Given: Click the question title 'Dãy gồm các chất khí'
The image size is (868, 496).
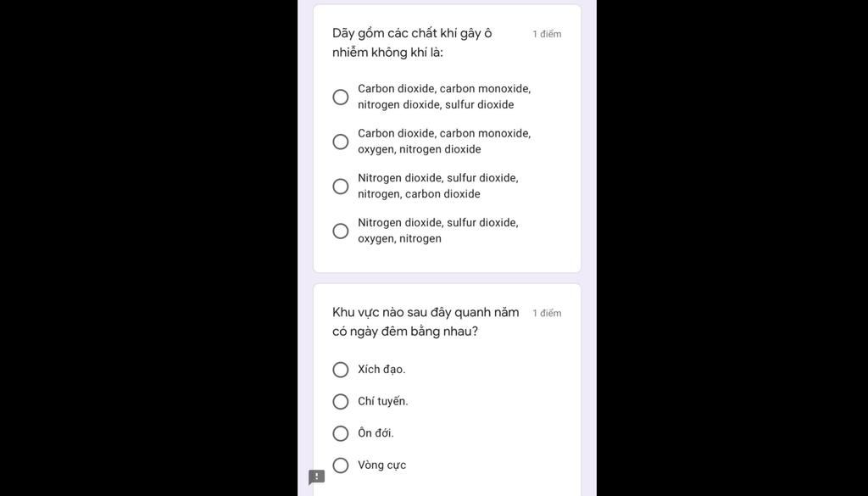Looking at the screenshot, I should tap(412, 43).
